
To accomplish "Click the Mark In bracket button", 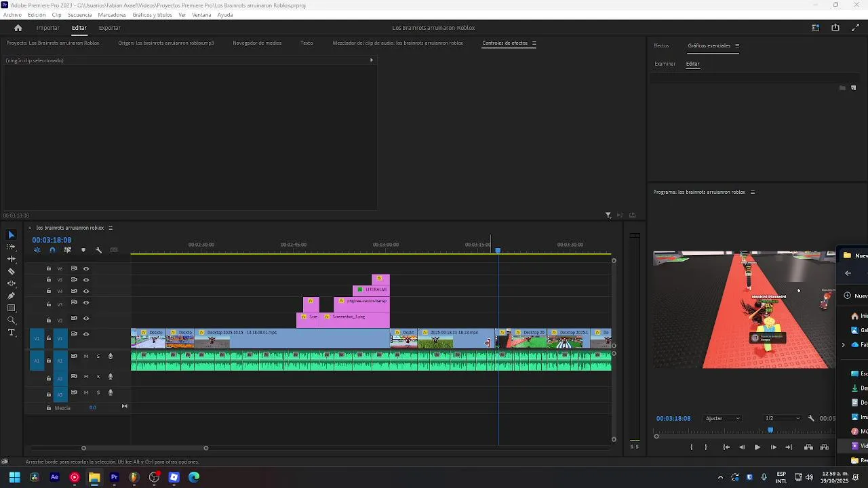I will (x=692, y=447).
